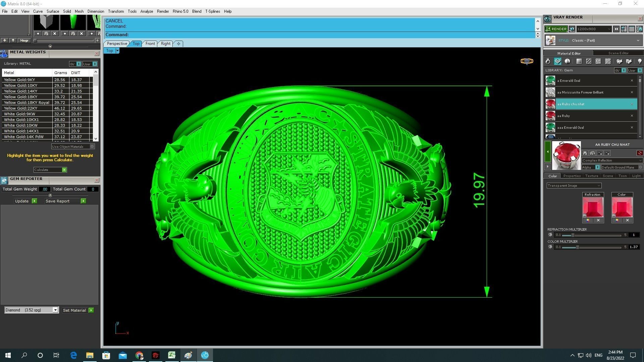
Task: Open the Diamond gem material dropdown
Action: point(55,310)
